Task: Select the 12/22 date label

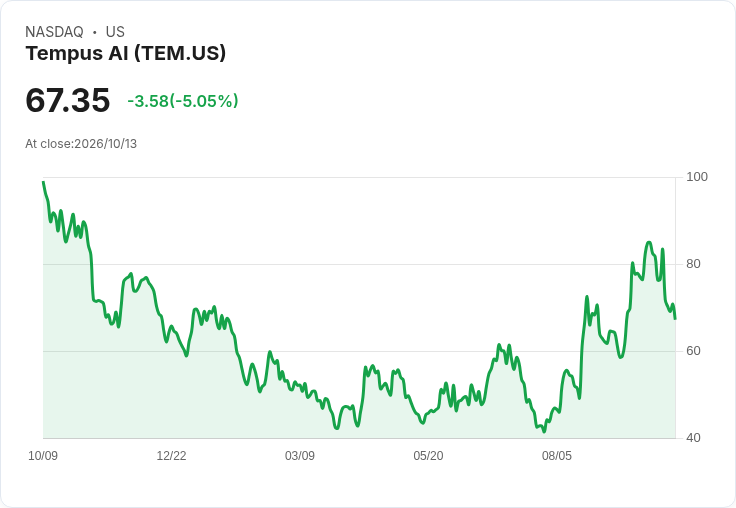Action: pos(171,456)
